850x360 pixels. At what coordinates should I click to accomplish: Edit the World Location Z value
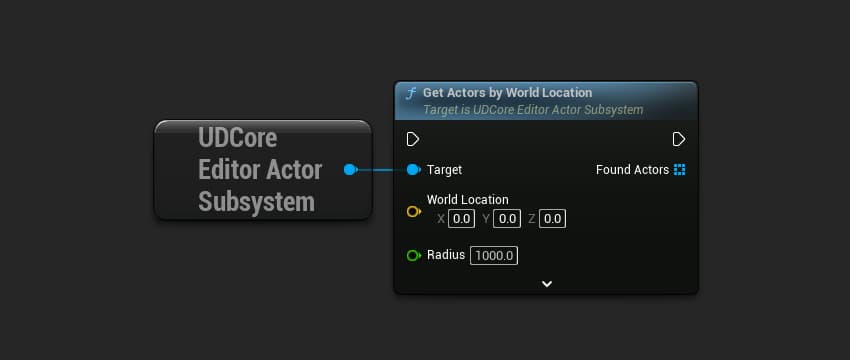pyautogui.click(x=552, y=219)
